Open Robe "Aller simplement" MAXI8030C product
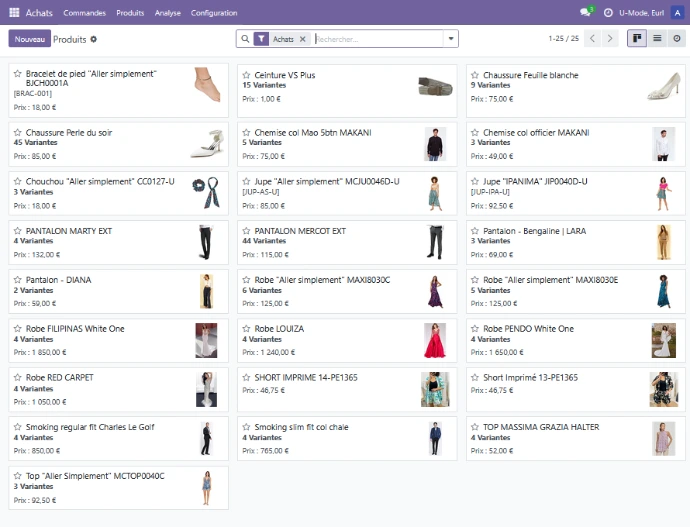Image resolution: width=690 pixels, height=527 pixels. (347, 291)
